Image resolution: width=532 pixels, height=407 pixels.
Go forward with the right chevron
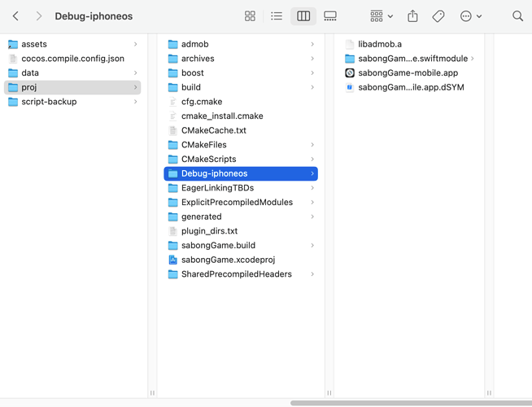38,16
